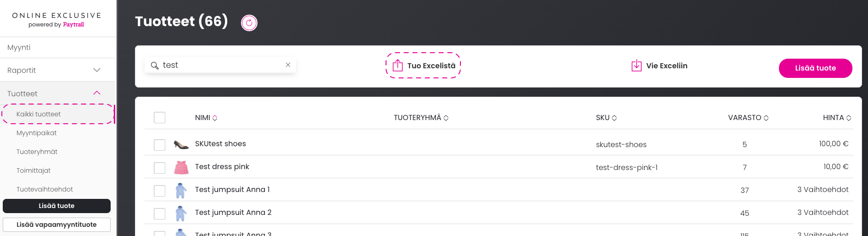Sort products by SKU sort icon
Viewport: 868px width, 236px height.
[614, 118]
